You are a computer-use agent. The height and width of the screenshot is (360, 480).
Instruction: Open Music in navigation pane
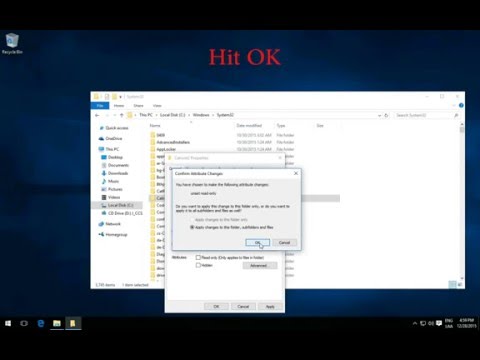tap(113, 181)
